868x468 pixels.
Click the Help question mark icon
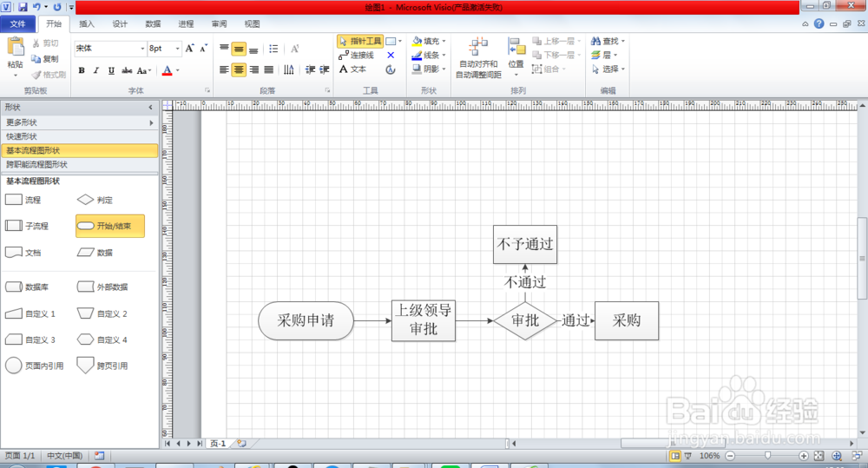pyautogui.click(x=819, y=23)
